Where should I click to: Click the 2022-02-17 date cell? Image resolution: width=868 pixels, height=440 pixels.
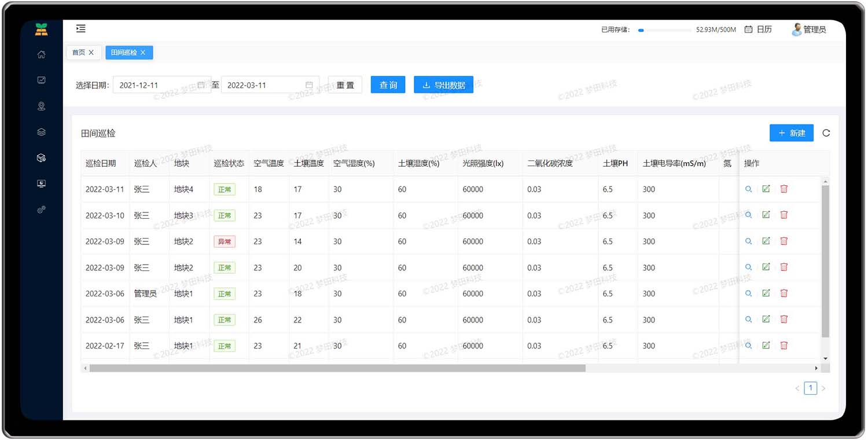[x=105, y=346]
